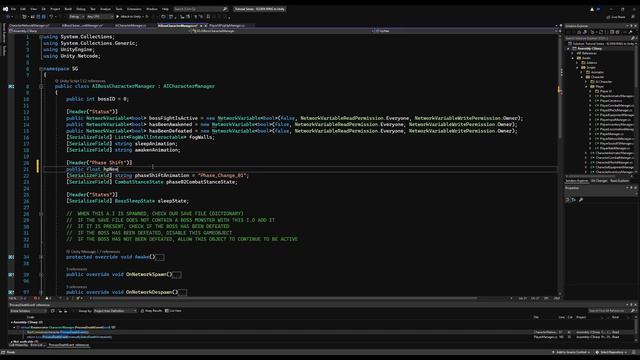This screenshot has height=360, width=640.
Task: Collapse the Player folder in Solution Explorer
Action: [587, 87]
